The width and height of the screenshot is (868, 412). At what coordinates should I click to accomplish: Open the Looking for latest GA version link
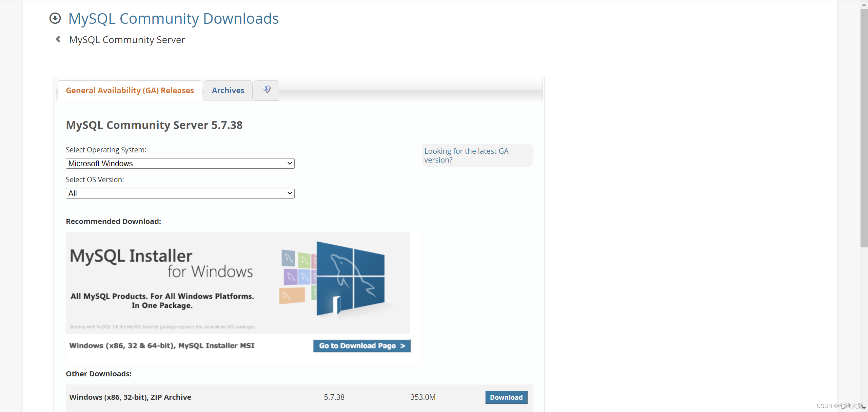click(x=466, y=155)
